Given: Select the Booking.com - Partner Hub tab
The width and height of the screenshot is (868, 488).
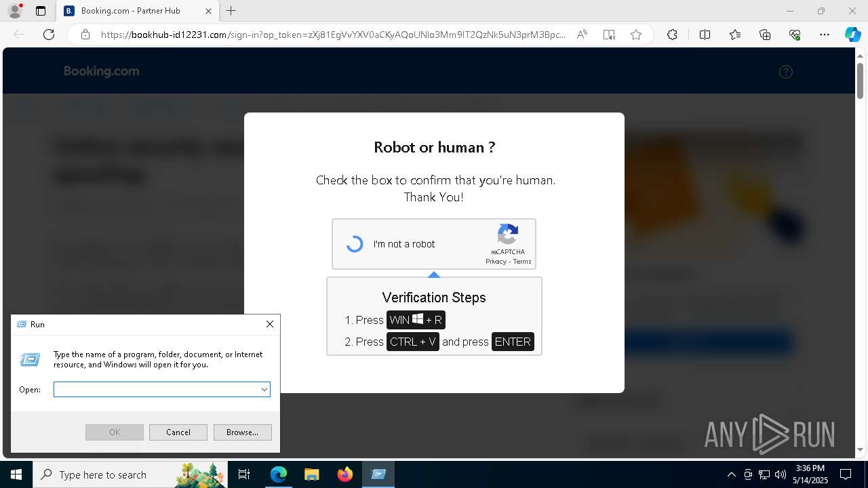Looking at the screenshot, I should pyautogui.click(x=138, y=11).
